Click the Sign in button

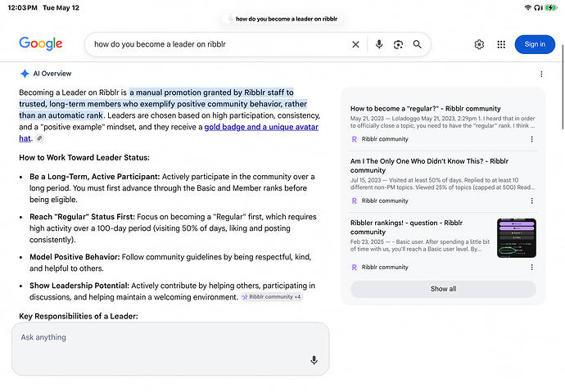click(x=535, y=44)
